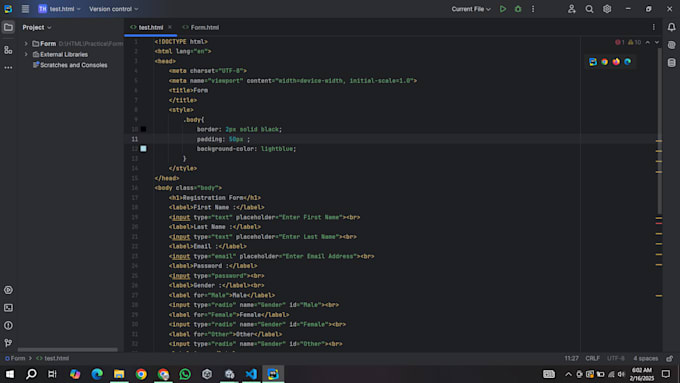
Task: Click the warnings count indicator
Action: click(x=634, y=43)
